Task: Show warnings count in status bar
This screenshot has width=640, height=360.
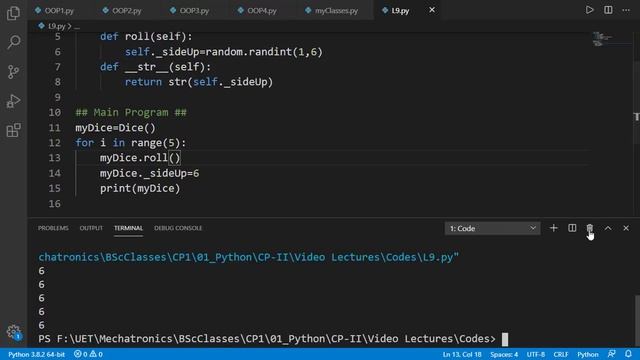Action: [96, 354]
